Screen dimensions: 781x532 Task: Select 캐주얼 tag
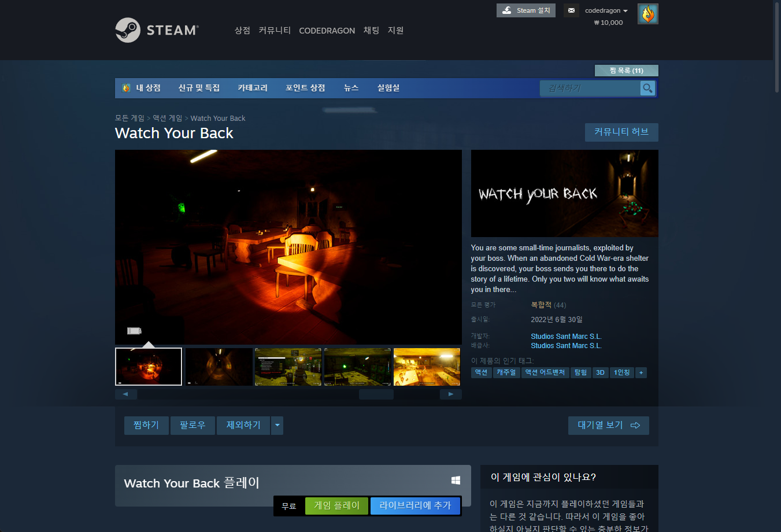pyautogui.click(x=506, y=372)
